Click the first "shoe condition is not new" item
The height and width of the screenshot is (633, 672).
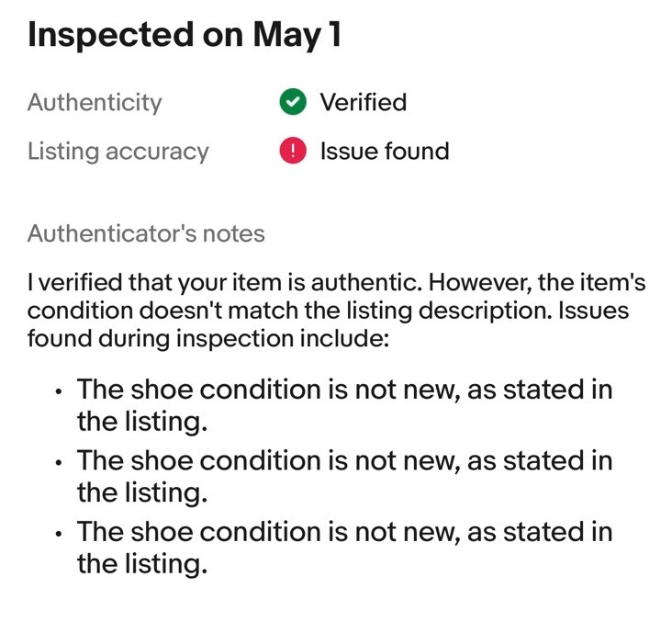[344, 405]
